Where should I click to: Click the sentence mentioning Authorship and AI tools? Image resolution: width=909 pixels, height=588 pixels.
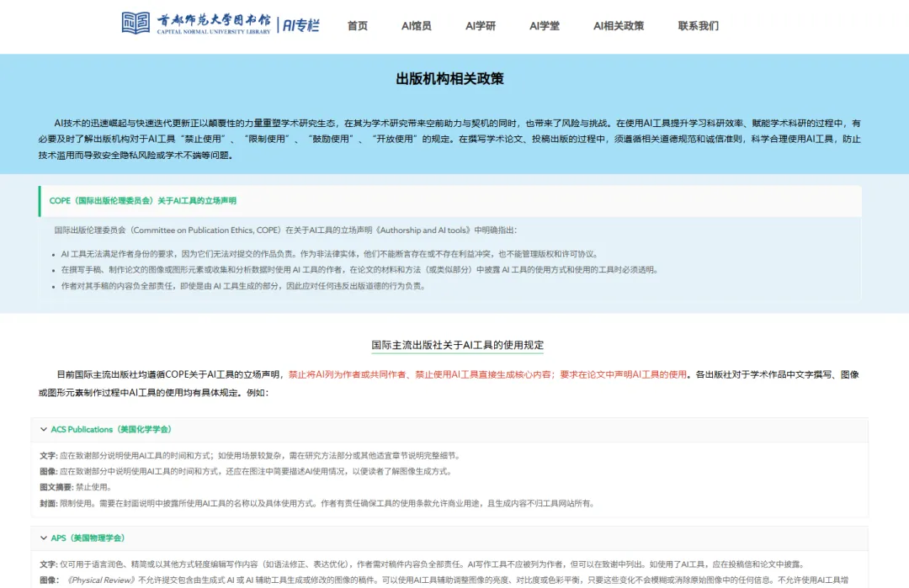click(x=285, y=230)
